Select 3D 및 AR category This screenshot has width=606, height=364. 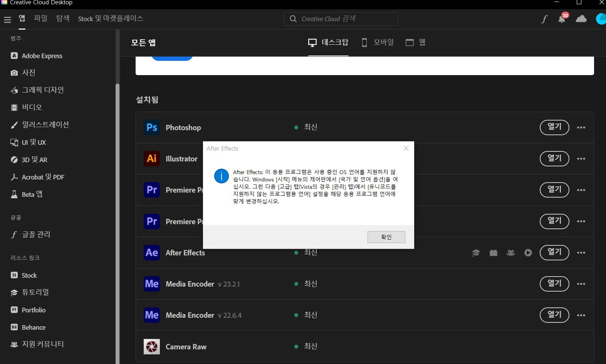coord(29,160)
